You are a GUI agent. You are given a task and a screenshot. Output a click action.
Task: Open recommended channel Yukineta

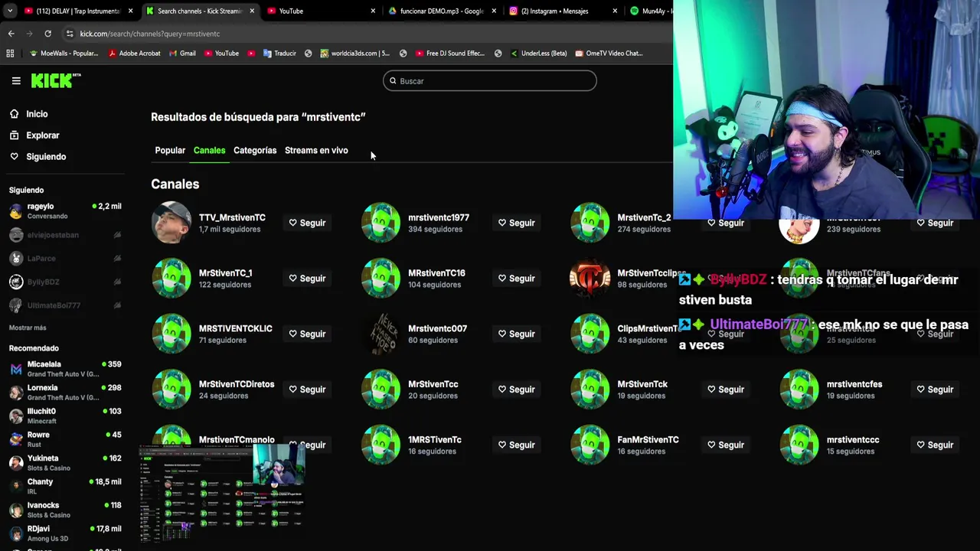point(65,463)
